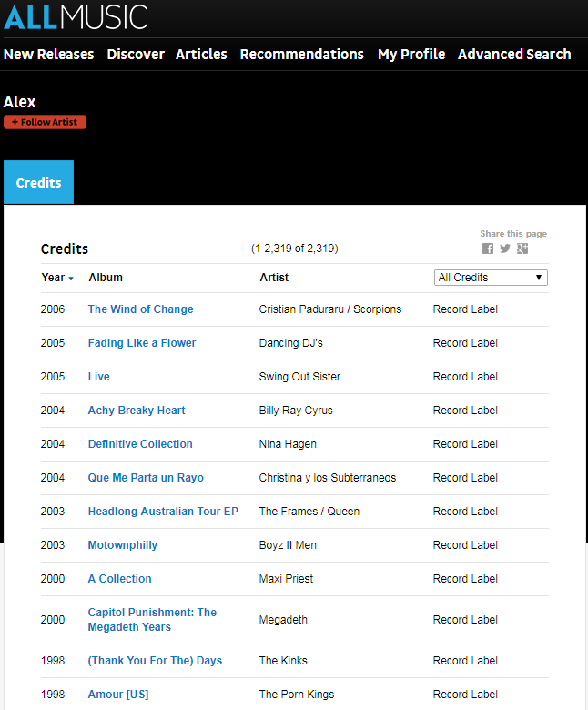Click artist Cristian Paduraru / Scorpions

coord(330,309)
